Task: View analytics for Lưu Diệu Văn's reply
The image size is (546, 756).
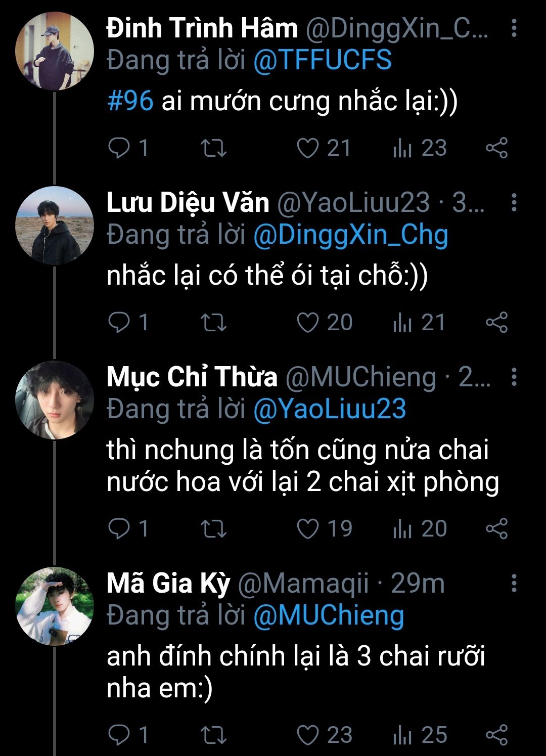Action: (403, 323)
